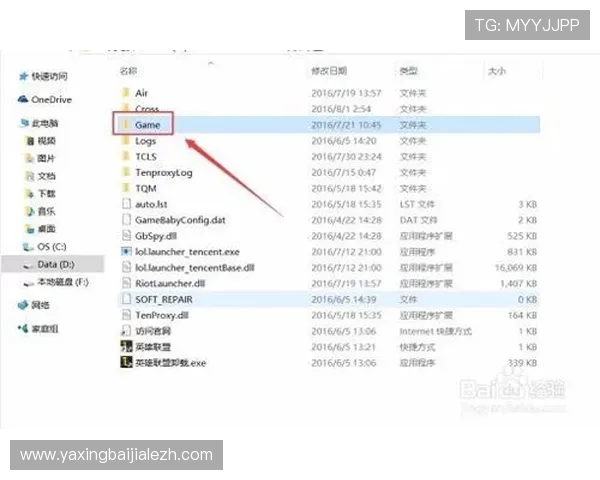Click the 网络 network icon
The width and height of the screenshot is (600, 480).
(x=23, y=305)
